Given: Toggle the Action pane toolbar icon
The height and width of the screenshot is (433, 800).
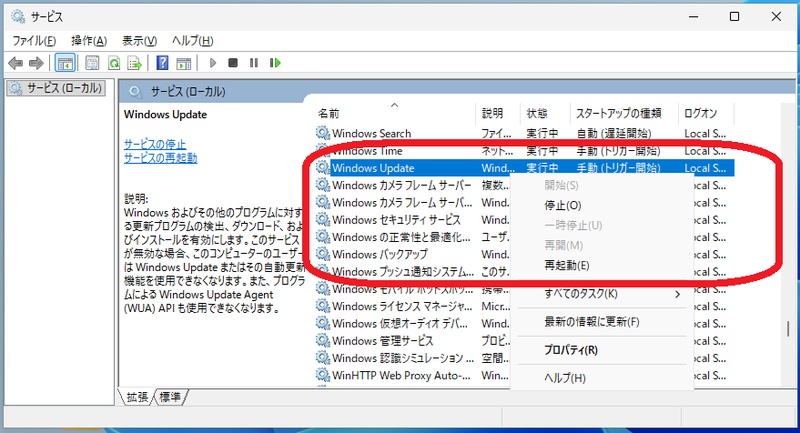Looking at the screenshot, I should (x=184, y=63).
